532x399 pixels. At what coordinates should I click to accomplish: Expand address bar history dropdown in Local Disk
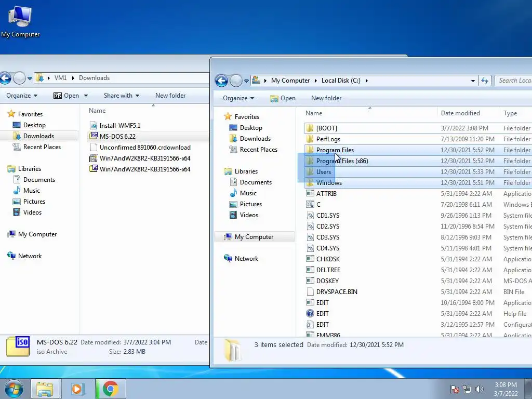473,81
